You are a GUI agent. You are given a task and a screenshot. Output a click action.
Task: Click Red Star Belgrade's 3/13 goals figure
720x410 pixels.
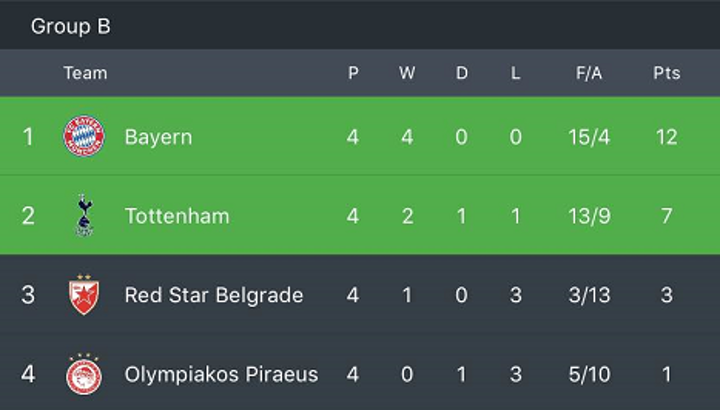tap(589, 295)
